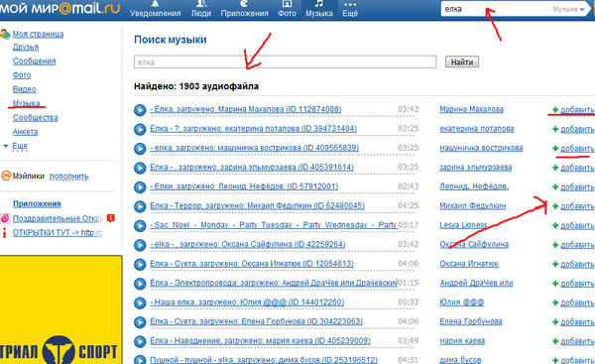This screenshot has height=364, width=595.
Task: Open Люди in the top navigation
Action: pyautogui.click(x=201, y=9)
